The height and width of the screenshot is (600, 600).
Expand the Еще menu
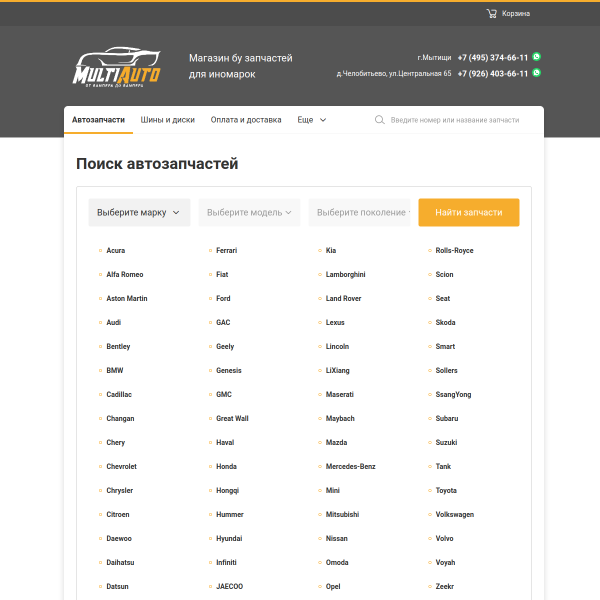pyautogui.click(x=311, y=120)
